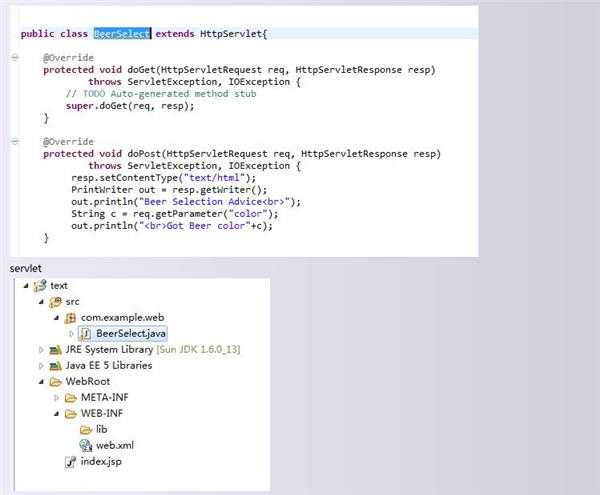Click the JRE System Library icon
The width and height of the screenshot is (600, 495).
55,350
